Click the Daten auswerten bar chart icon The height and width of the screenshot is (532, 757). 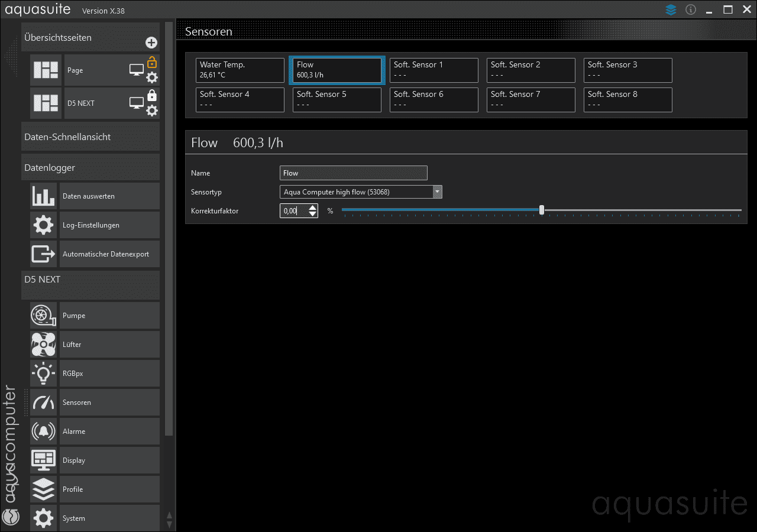[x=44, y=196]
